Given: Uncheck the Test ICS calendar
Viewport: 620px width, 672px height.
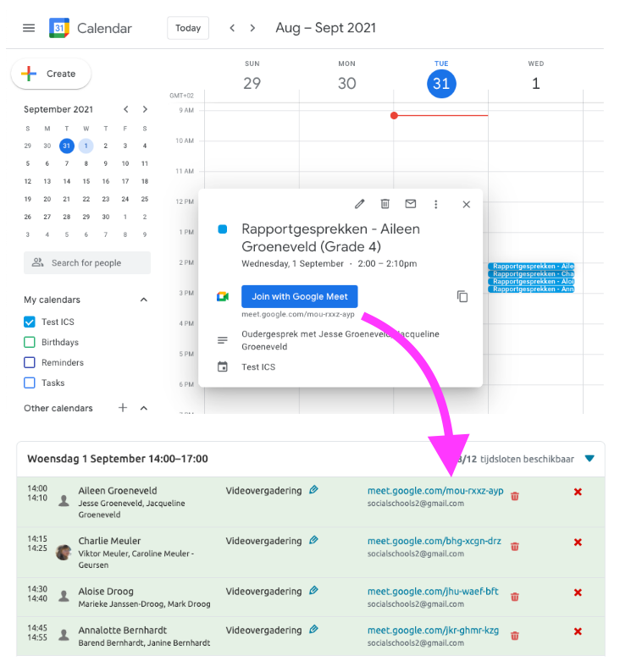Looking at the screenshot, I should pos(30,322).
